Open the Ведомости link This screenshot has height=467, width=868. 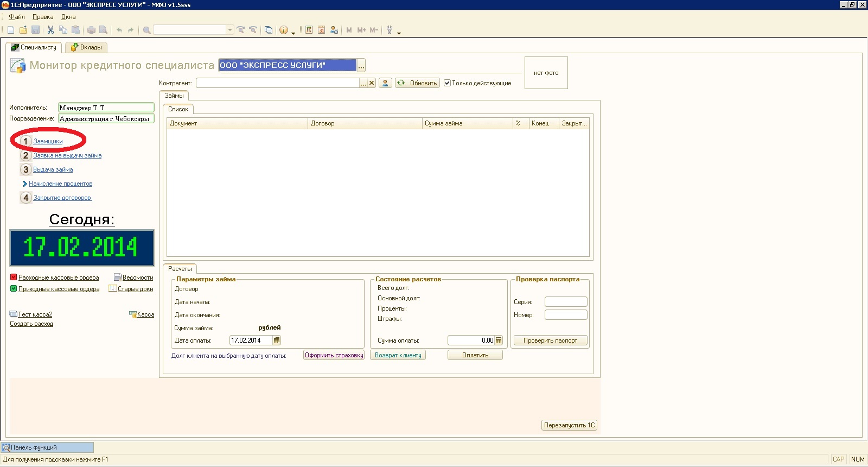[x=138, y=277]
